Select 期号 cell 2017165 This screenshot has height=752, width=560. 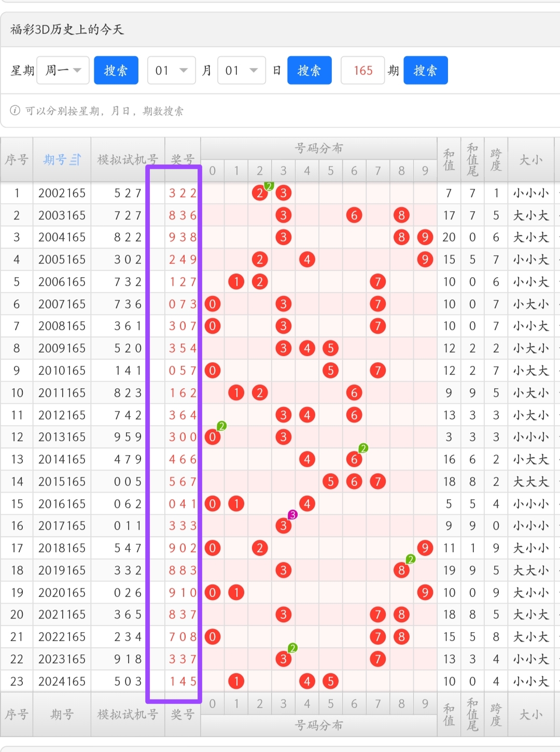[x=62, y=526]
